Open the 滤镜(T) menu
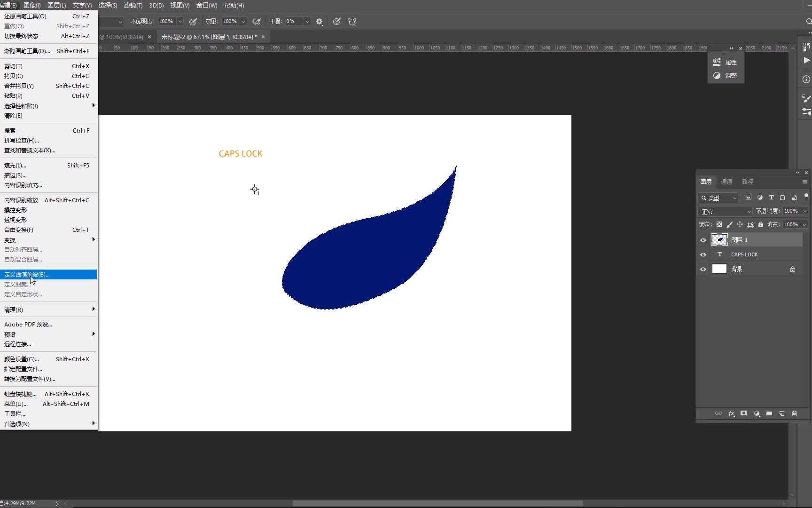Image resolution: width=812 pixels, height=508 pixels. pos(133,5)
